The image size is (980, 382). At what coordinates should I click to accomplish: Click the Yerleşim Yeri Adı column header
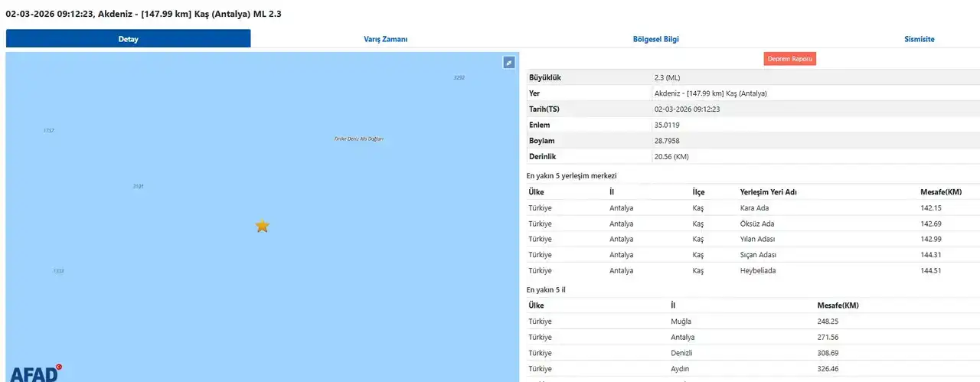(x=768, y=192)
